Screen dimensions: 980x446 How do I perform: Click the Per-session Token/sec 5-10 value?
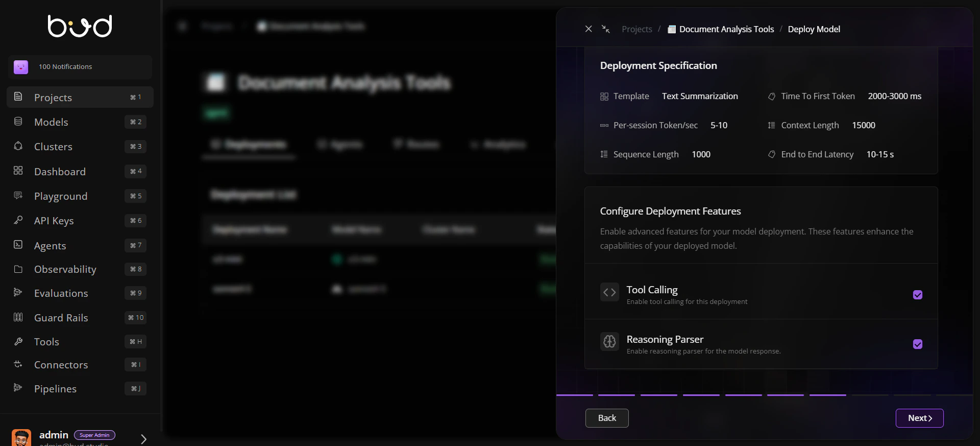(719, 125)
